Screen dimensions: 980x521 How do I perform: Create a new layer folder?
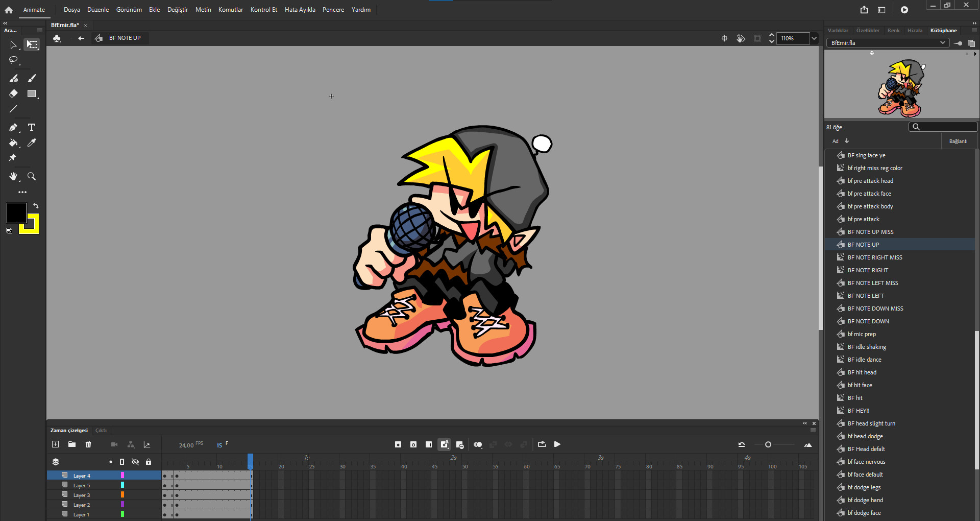pos(72,444)
